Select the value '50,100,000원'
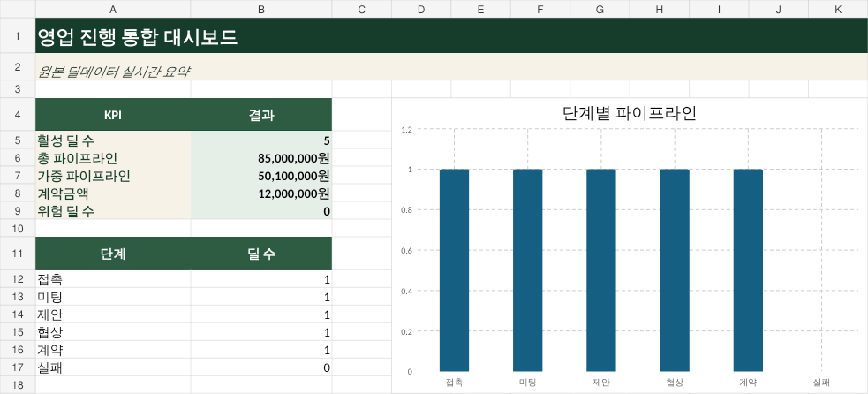The height and width of the screenshot is (394, 868). click(x=261, y=176)
